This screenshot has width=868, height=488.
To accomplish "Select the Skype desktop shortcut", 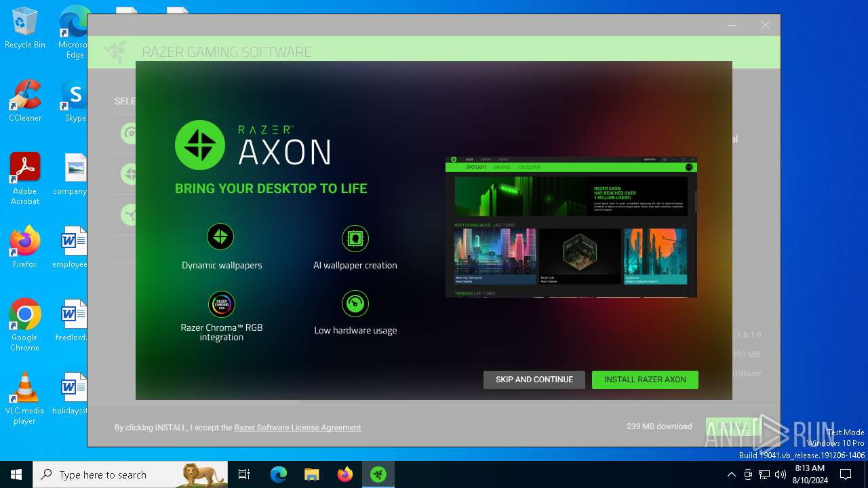I will pos(75,101).
